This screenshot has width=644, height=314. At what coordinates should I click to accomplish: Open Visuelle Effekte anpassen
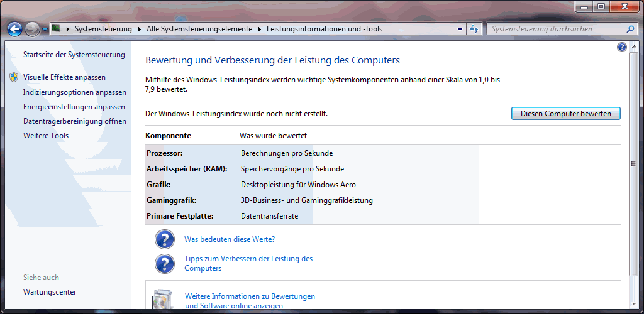point(65,77)
